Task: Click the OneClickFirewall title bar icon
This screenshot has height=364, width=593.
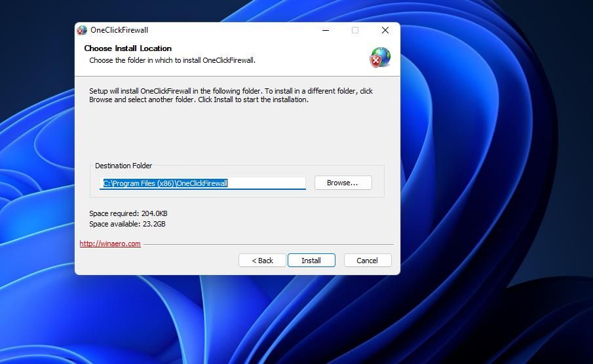Action: tap(82, 30)
